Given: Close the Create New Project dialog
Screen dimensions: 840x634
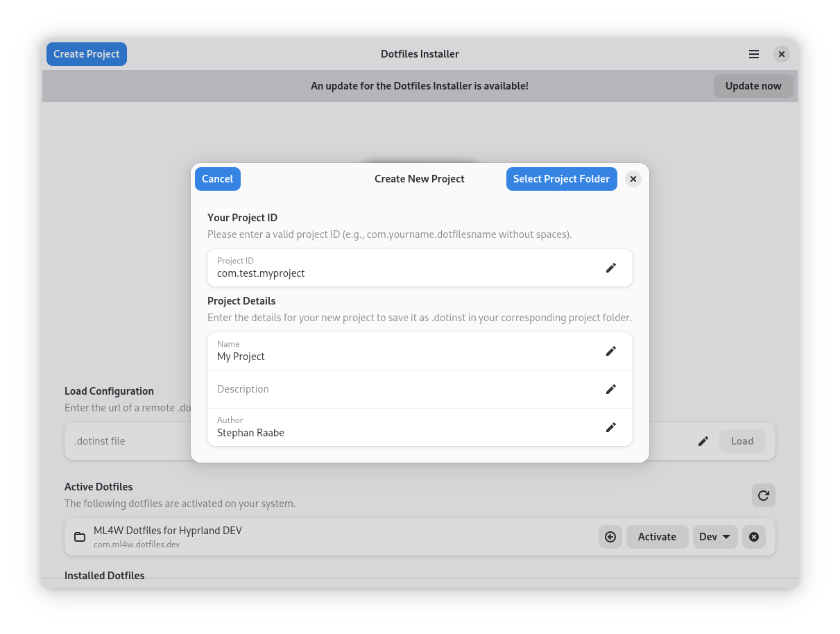Looking at the screenshot, I should 633,179.
